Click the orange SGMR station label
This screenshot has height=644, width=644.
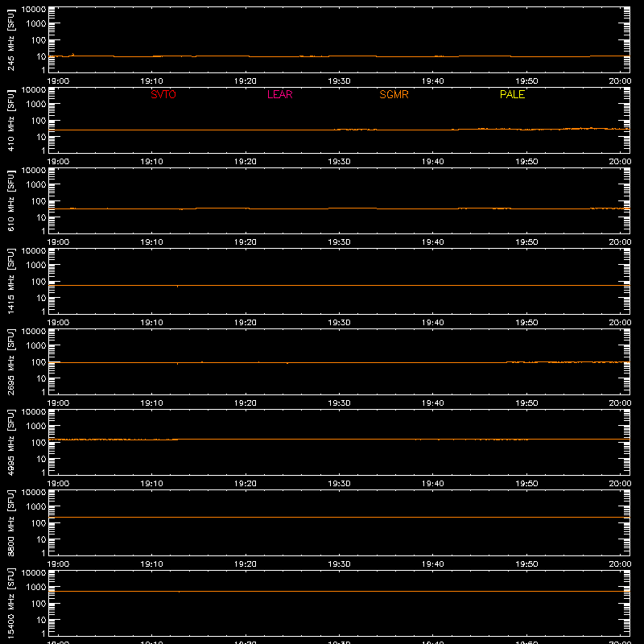tap(394, 94)
